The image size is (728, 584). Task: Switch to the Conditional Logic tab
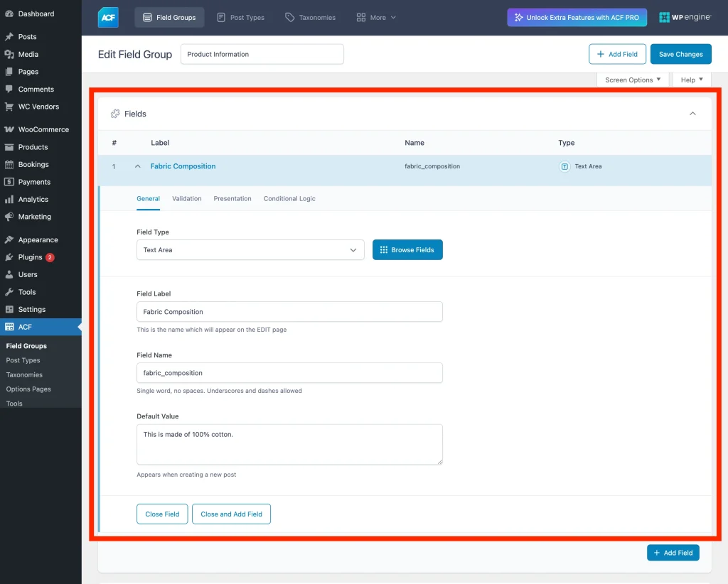click(289, 198)
